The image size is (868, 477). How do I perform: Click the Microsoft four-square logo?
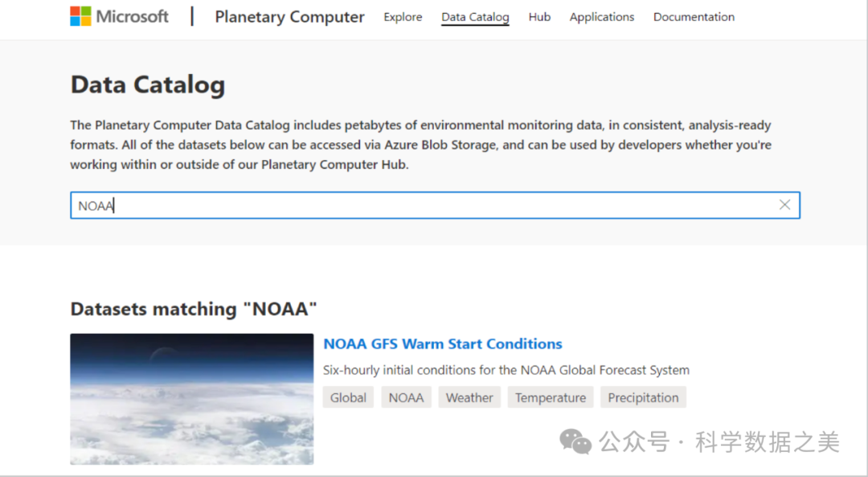click(80, 17)
